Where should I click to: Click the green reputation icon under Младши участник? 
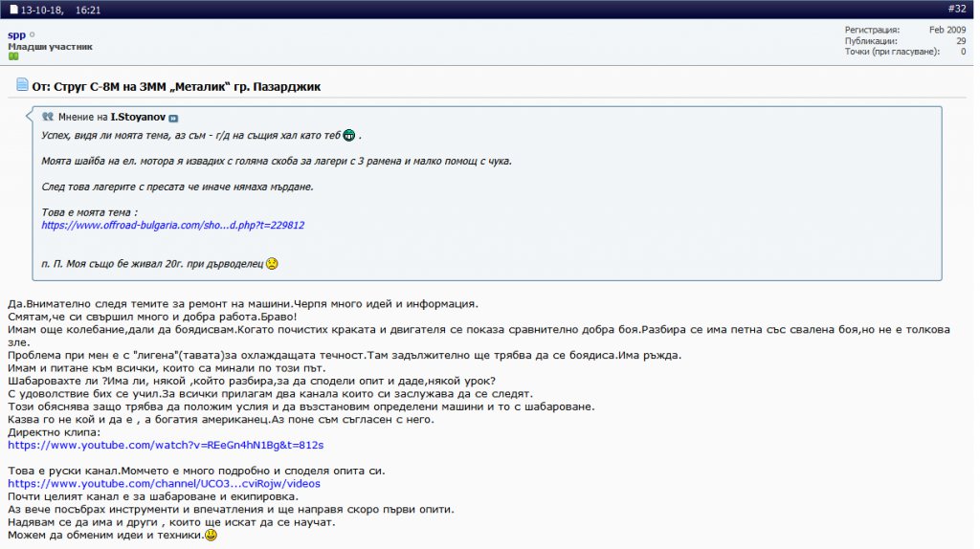click(x=13, y=56)
